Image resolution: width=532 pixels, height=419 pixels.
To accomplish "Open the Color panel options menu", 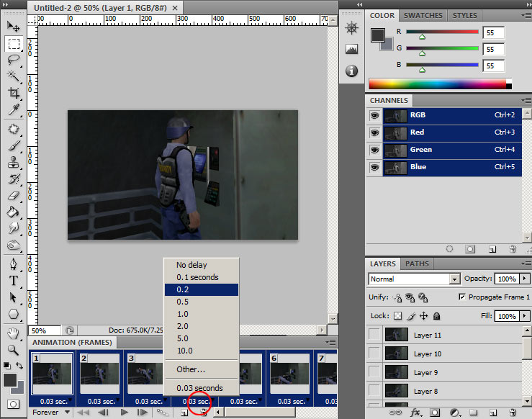I will 526,15.
